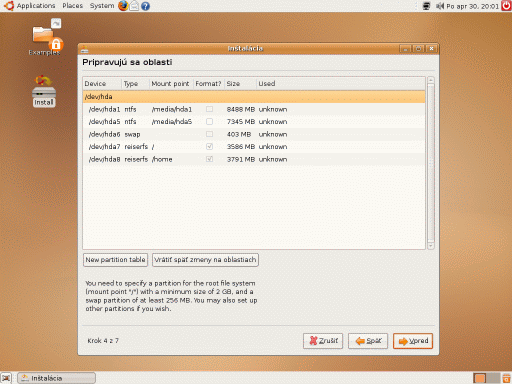Viewport: 512px width, 384px height.
Task: Click the partition list scrollbar down arrow
Action: tap(431, 246)
